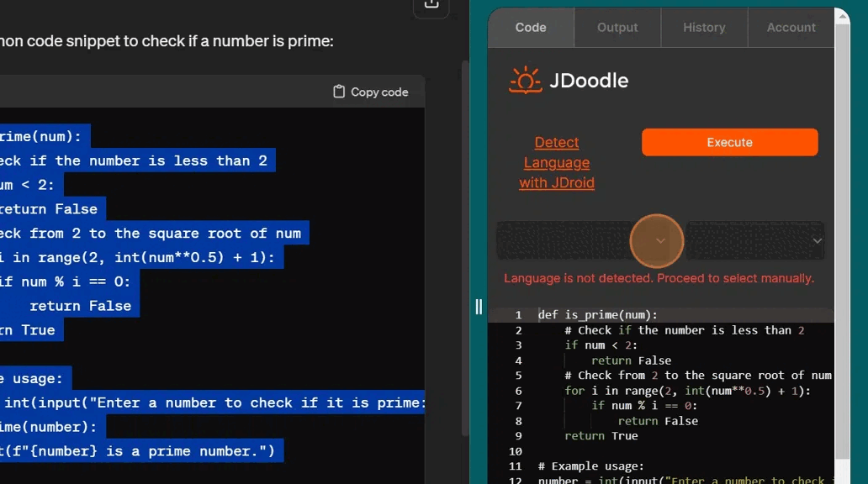868x484 pixels.
Task: Click the share/export icon above the chat
Action: click(431, 4)
